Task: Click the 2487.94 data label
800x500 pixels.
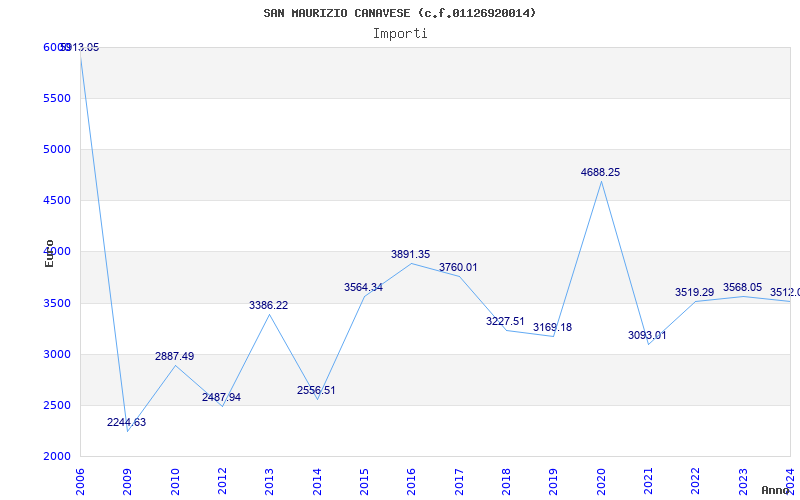Action: [221, 397]
